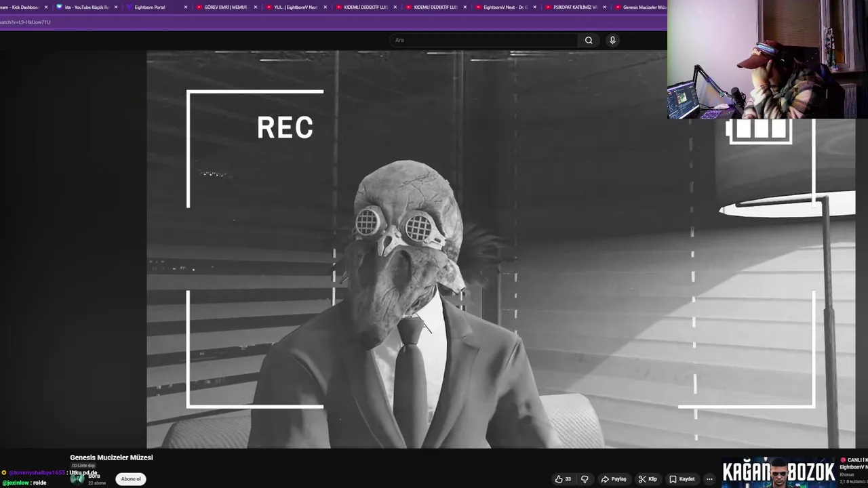Click the Liste dışı unlisted label
This screenshot has height=488, width=868.
point(84,466)
